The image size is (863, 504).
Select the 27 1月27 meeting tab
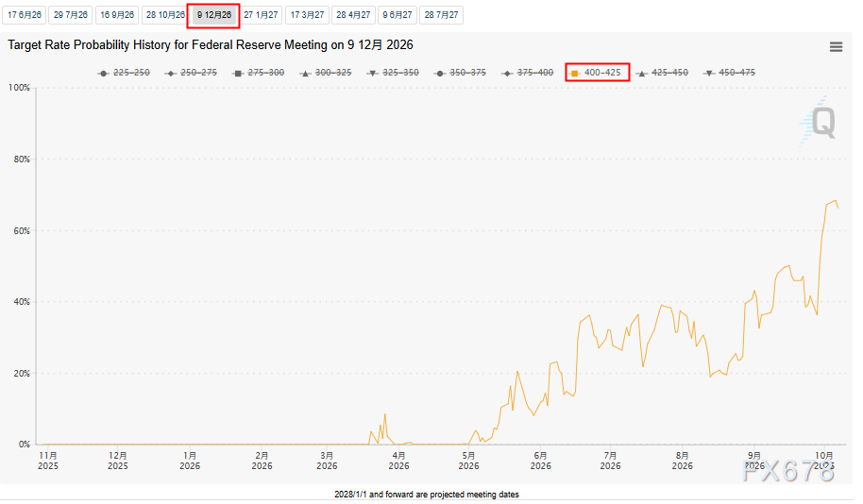tap(261, 15)
